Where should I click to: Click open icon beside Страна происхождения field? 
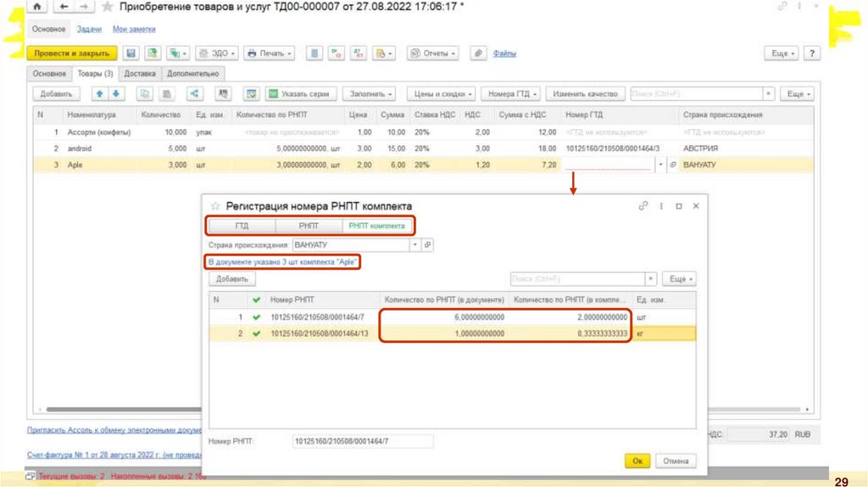[x=427, y=244]
